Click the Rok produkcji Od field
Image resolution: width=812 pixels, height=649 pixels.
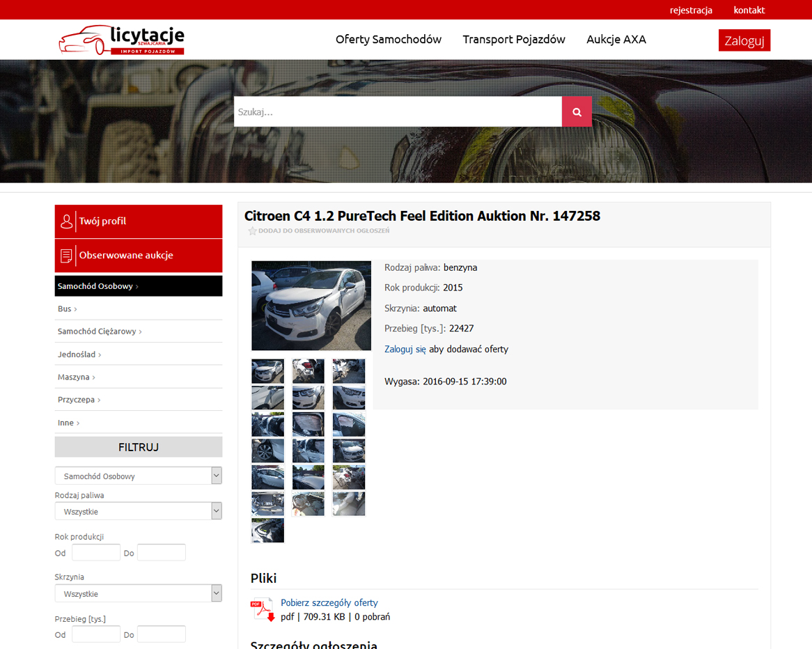point(96,553)
